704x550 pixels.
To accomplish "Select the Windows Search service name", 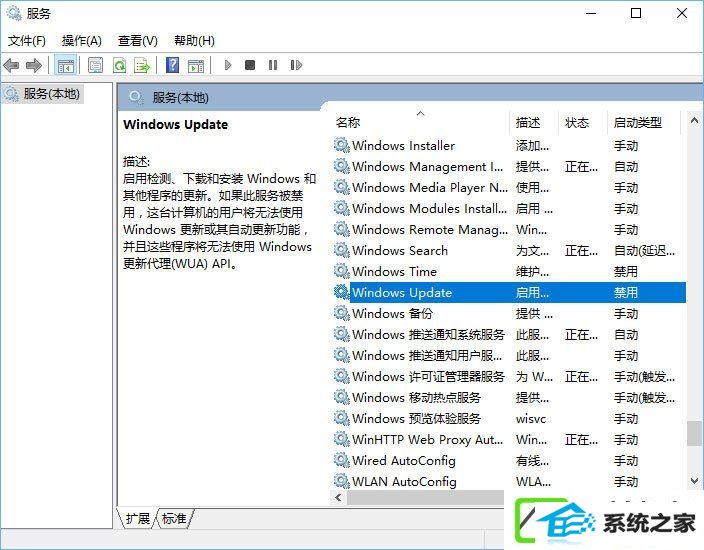I will tap(400, 251).
